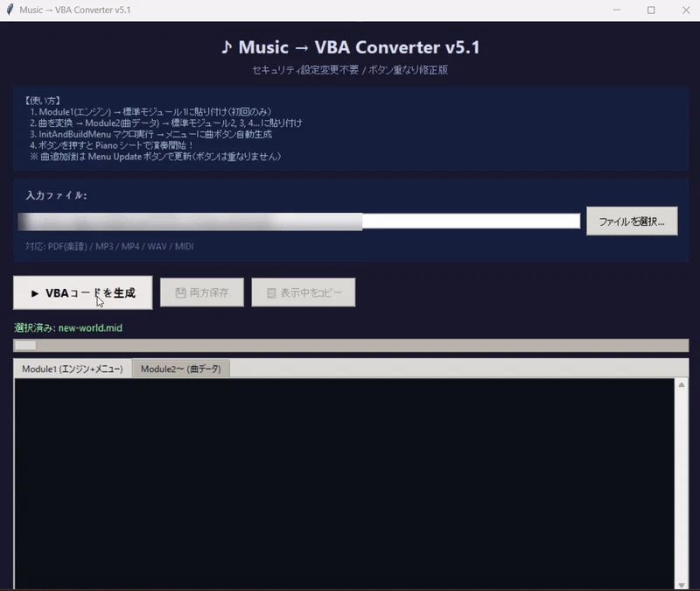Click the subtitle セキュリティ設定変更不要 / ボタン重なり修正版

(x=350, y=70)
